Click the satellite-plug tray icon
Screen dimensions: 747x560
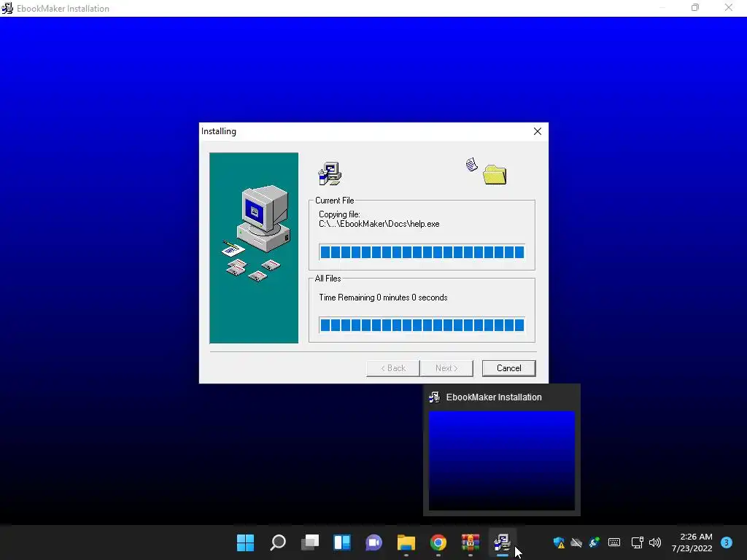pos(594,542)
